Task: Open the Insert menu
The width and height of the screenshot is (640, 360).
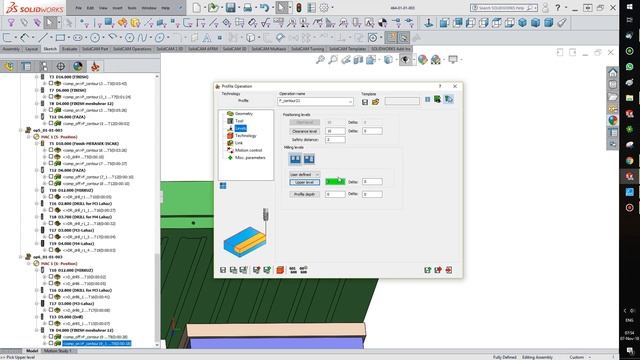Action: click(117, 8)
